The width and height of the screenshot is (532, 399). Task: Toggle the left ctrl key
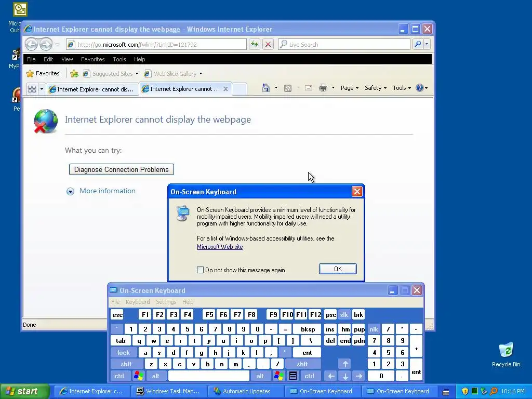(x=119, y=376)
